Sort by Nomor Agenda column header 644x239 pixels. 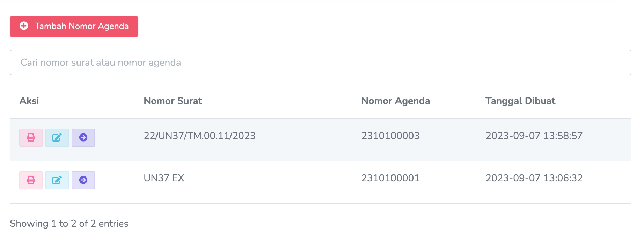tap(395, 101)
